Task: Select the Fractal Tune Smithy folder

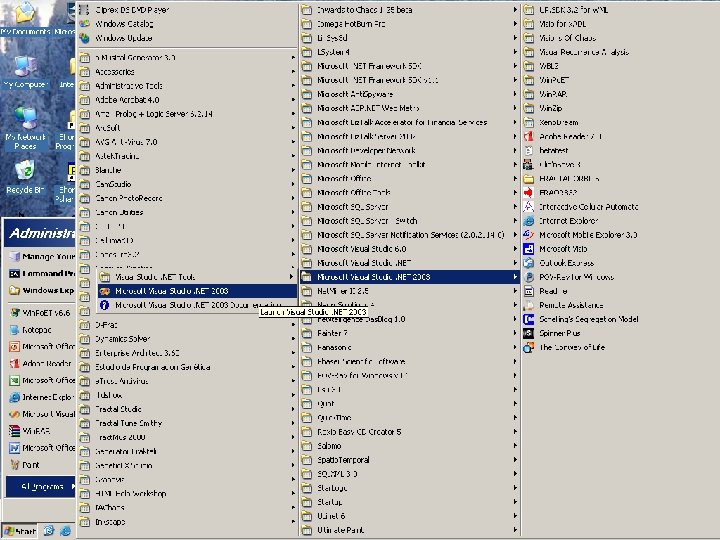Action: tap(187, 423)
